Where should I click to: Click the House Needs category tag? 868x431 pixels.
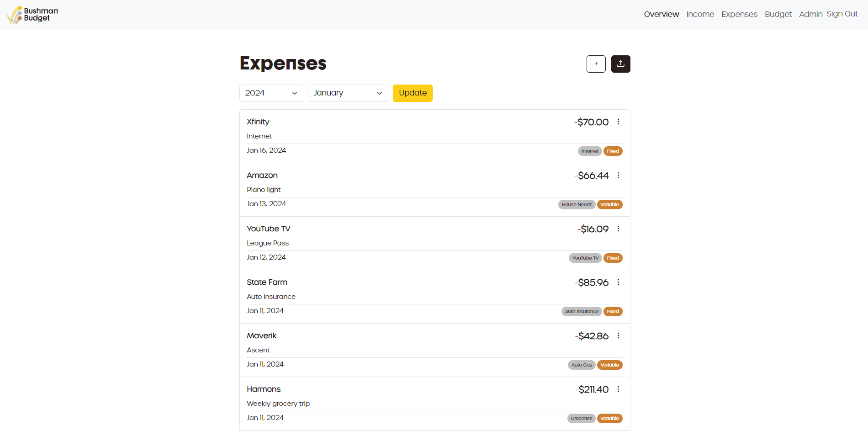pyautogui.click(x=577, y=205)
